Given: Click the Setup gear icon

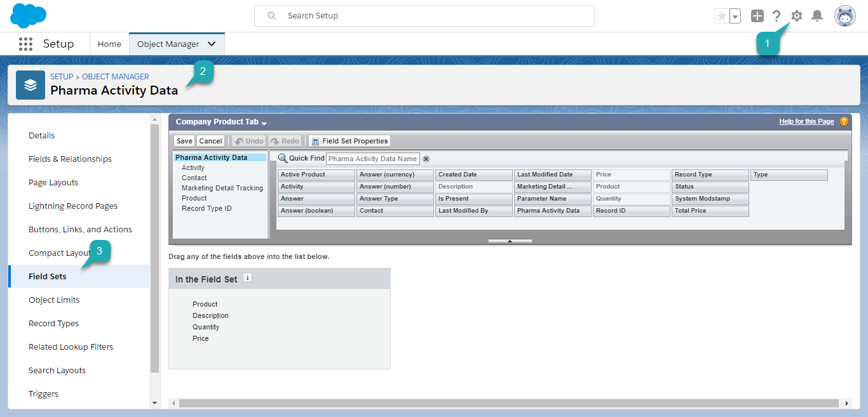Looking at the screenshot, I should [796, 16].
